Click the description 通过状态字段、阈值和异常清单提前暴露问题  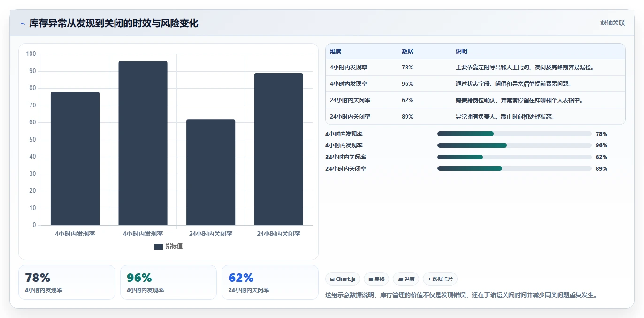[514, 84]
